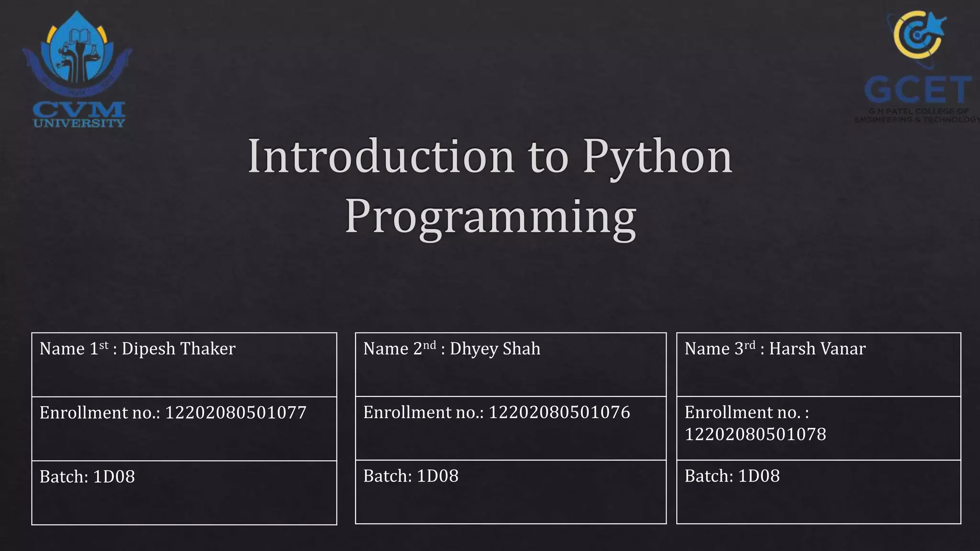The width and height of the screenshot is (980, 551).
Task: Click Batch 1D08 in first table
Action: pyautogui.click(x=87, y=477)
